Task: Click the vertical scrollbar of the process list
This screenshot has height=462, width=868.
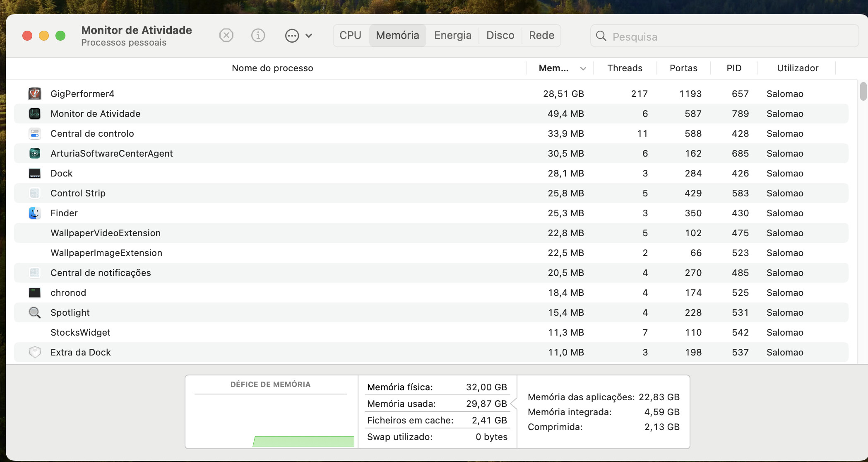Action: pyautogui.click(x=863, y=92)
